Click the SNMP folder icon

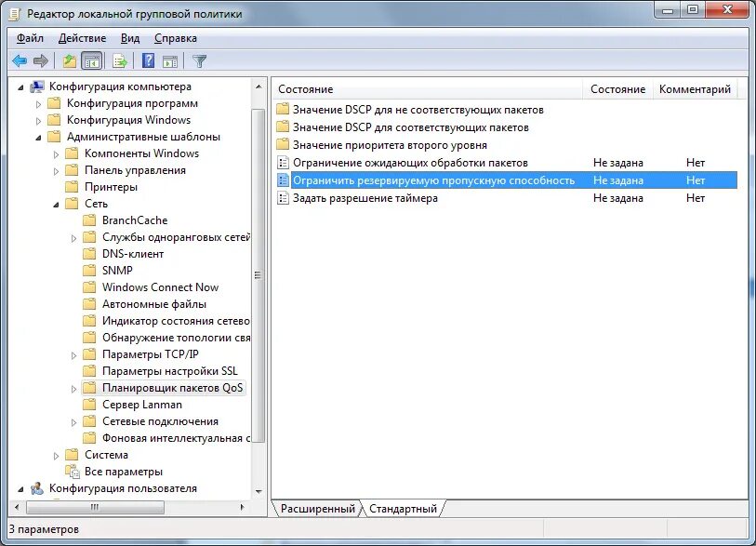89,271
